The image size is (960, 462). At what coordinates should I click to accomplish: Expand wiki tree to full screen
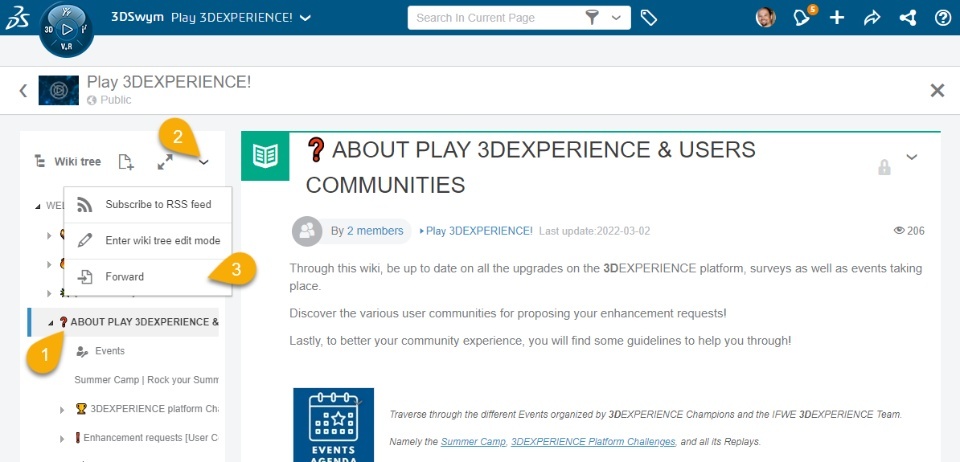pyautogui.click(x=165, y=162)
